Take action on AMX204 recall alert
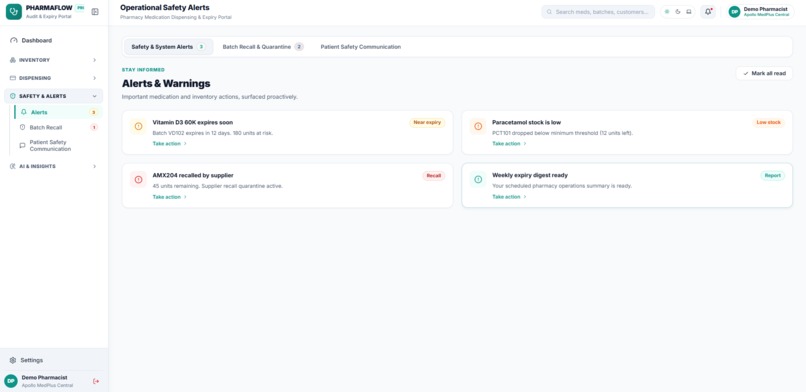This screenshot has width=806, height=392. pyautogui.click(x=170, y=197)
